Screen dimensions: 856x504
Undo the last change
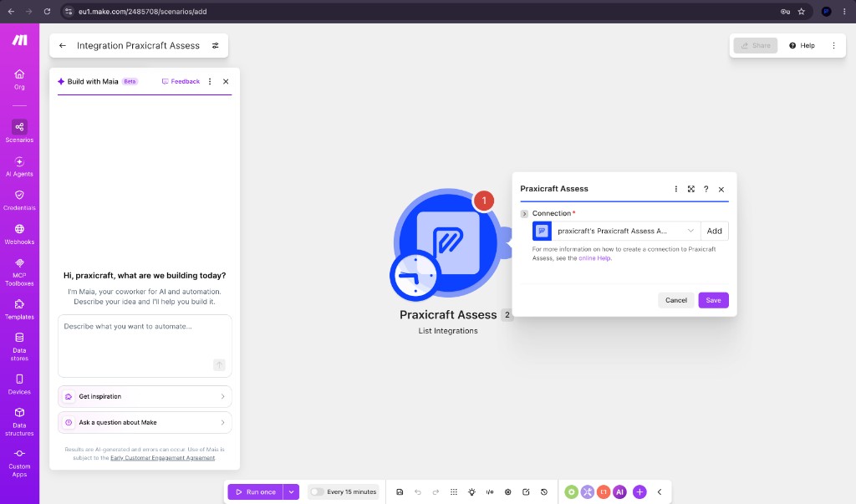pyautogui.click(x=418, y=492)
